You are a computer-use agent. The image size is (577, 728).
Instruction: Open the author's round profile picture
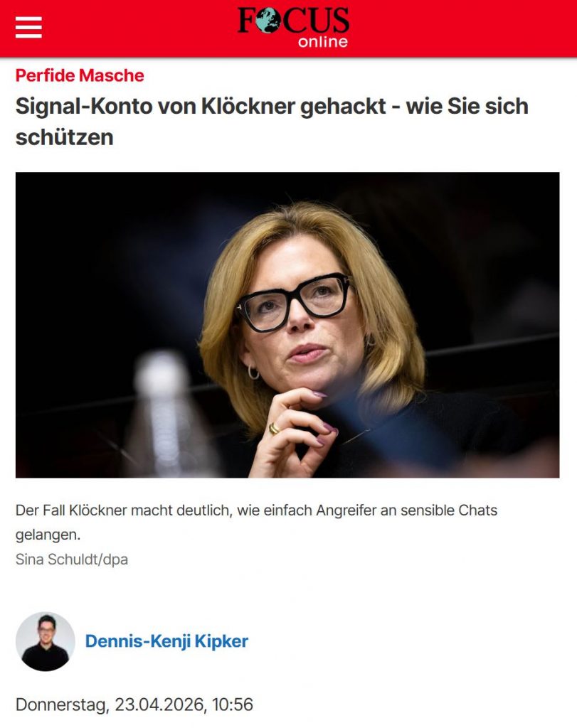point(45,641)
